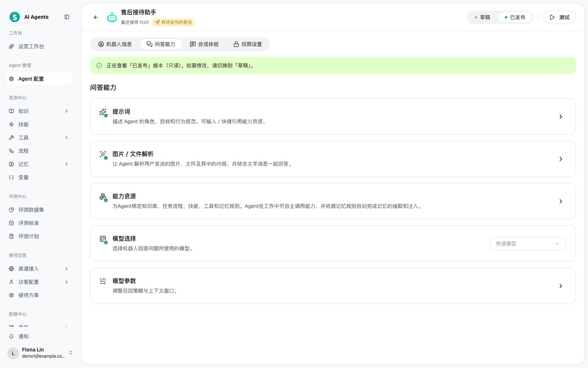588x368 pixels.
Task: Switch to 会话体验 tab
Action: [204, 44]
